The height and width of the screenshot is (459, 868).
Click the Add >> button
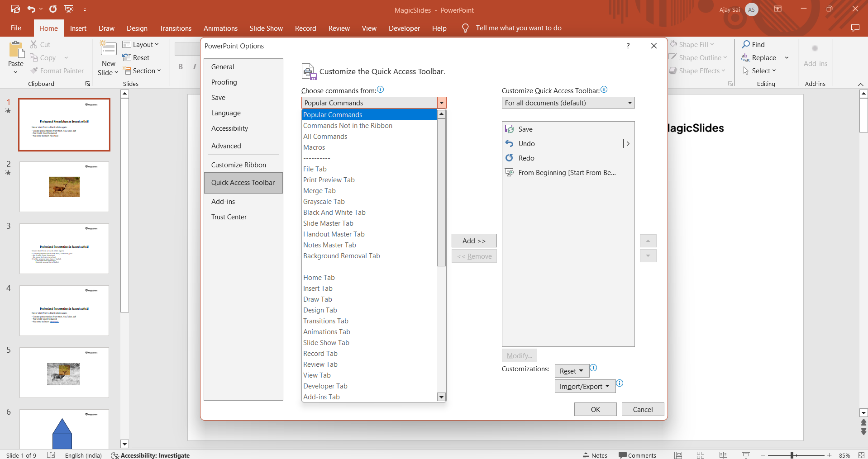click(x=474, y=241)
